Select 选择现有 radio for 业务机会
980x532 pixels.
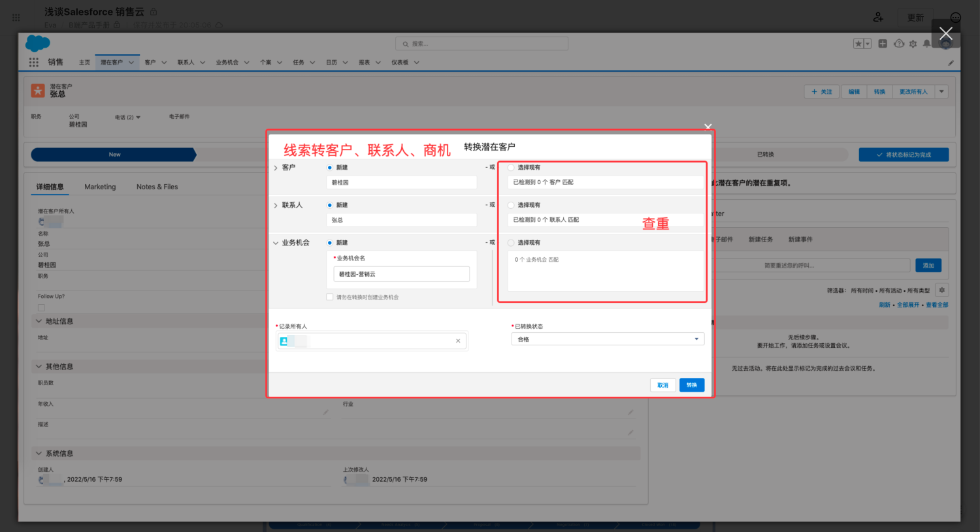tap(511, 243)
